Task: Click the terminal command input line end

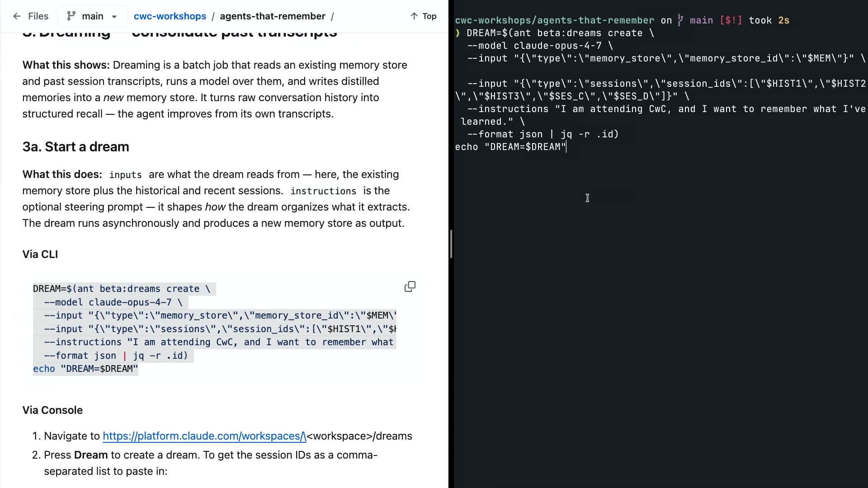Action: (566, 147)
